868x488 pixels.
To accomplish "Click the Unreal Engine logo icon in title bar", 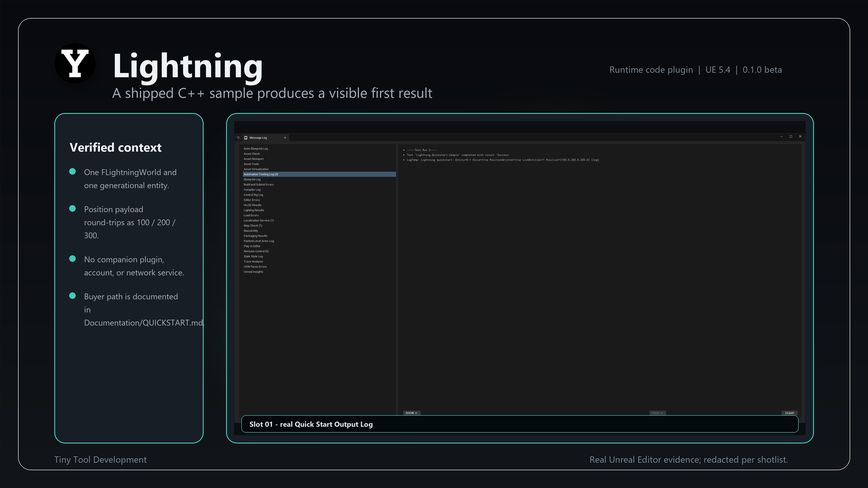I will pos(238,137).
